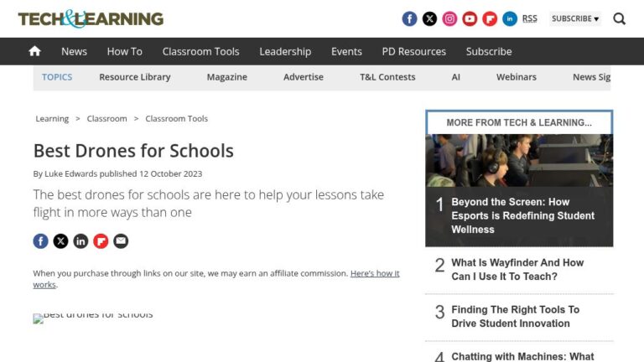The image size is (644, 362).
Task: Select AI in topics bar
Action: pos(455,77)
